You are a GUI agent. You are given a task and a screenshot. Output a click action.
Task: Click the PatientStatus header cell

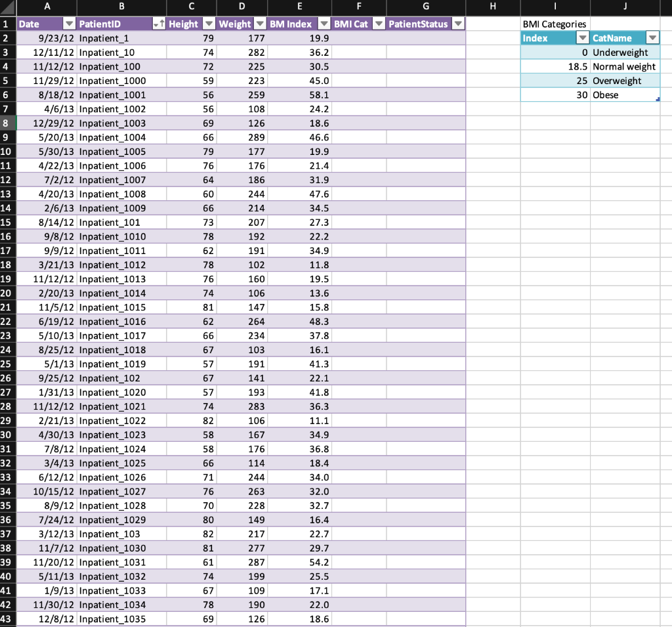pos(426,24)
